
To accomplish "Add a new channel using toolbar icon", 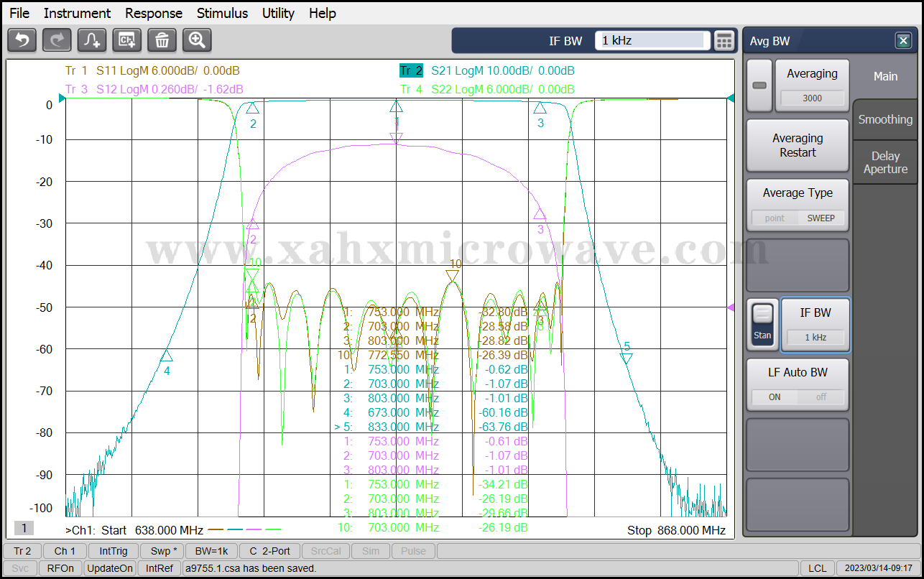I will pyautogui.click(x=127, y=40).
